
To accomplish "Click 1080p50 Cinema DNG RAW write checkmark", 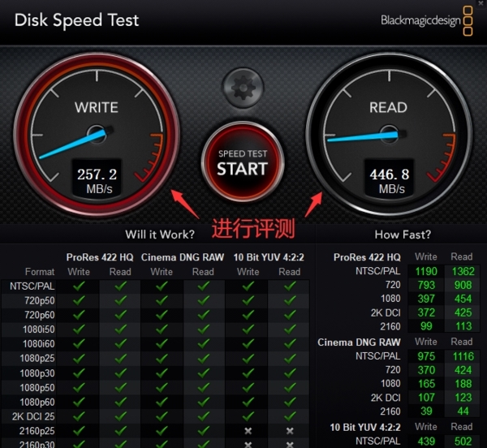I will click(162, 387).
